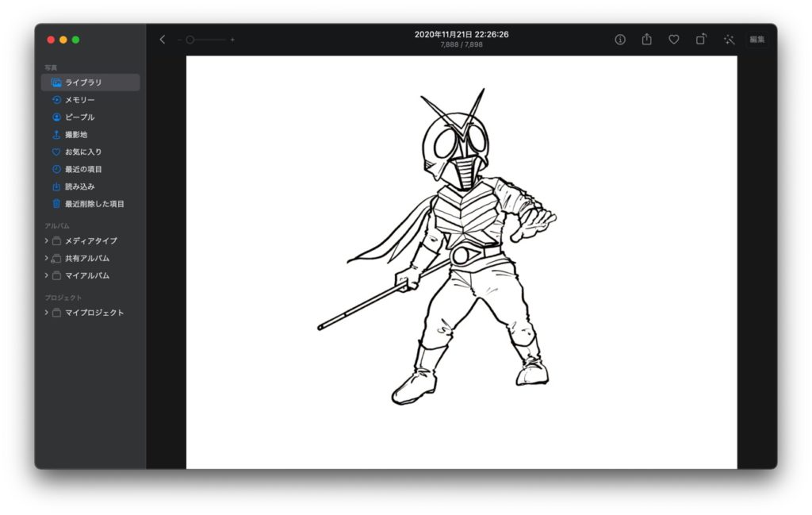Click the 共有アルバム folder icon

tap(56, 258)
